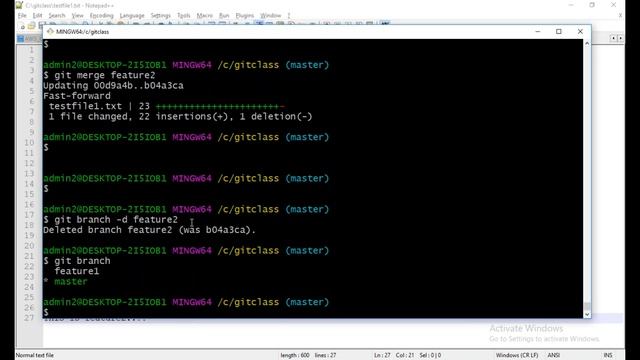The image size is (640, 360).
Task: Open the File menu in Notepad++
Action: click(22, 16)
